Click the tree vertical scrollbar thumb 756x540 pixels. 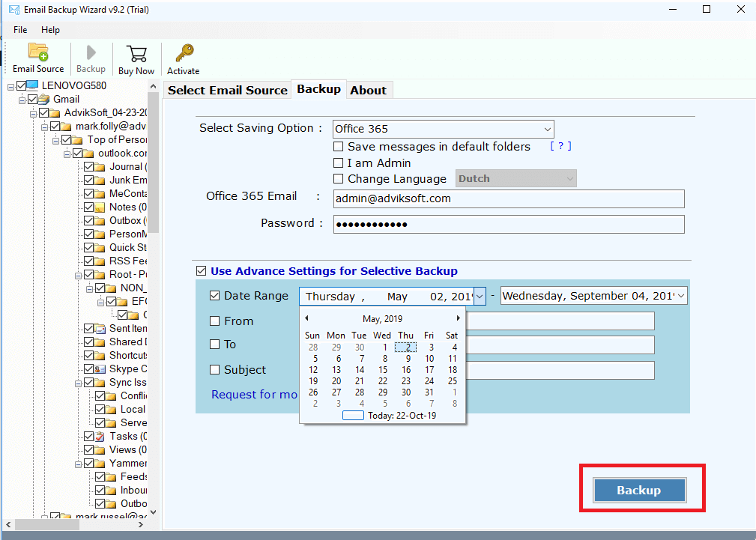pyautogui.click(x=153, y=163)
